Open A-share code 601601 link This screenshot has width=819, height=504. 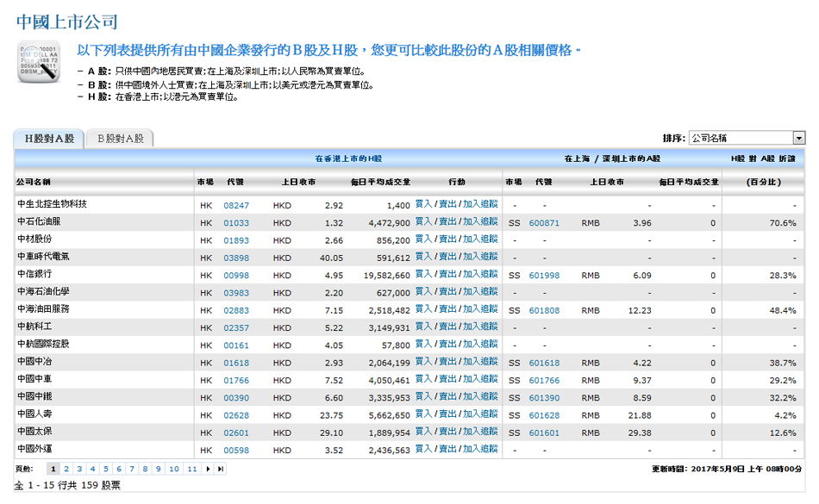point(544,432)
